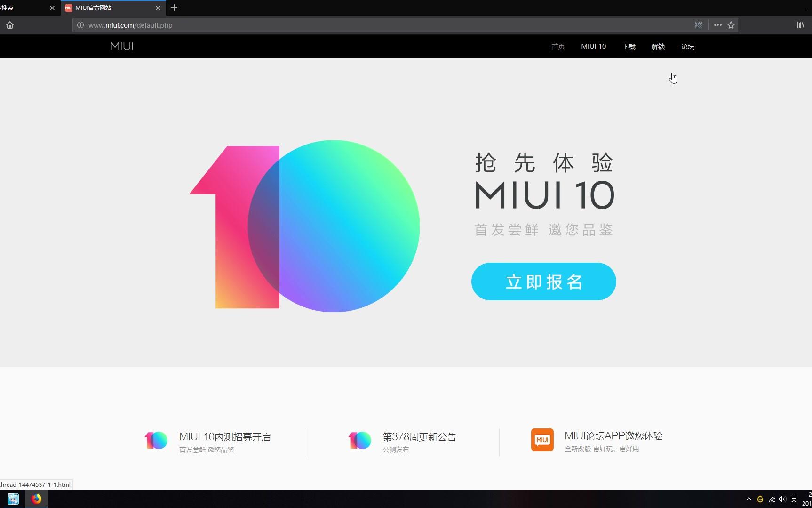
Task: Open the 第378周更新公告 announcement link
Action: pos(420,436)
